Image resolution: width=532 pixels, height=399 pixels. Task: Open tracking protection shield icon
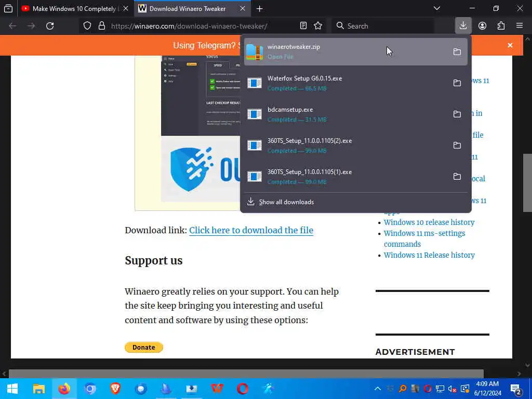pos(87,26)
